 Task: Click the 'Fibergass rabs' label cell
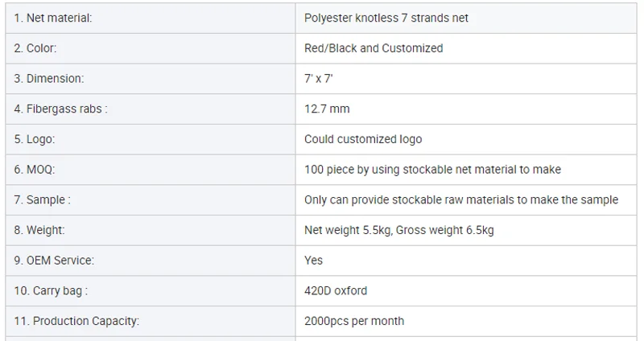coord(60,109)
